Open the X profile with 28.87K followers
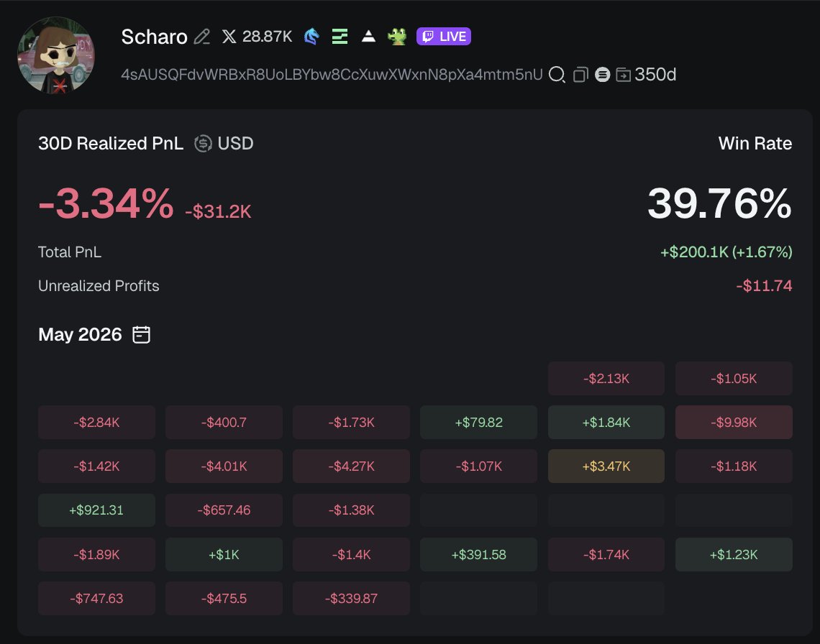 256,36
